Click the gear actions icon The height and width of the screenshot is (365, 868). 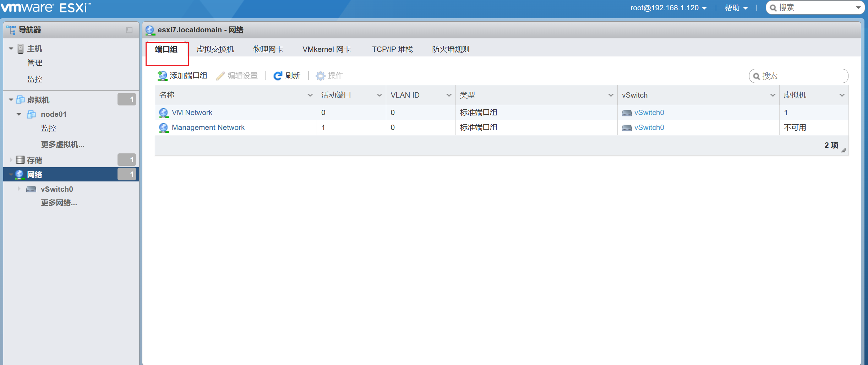321,76
